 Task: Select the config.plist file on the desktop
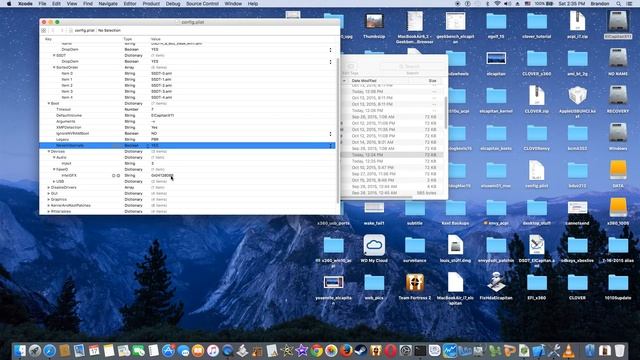pos(536,173)
